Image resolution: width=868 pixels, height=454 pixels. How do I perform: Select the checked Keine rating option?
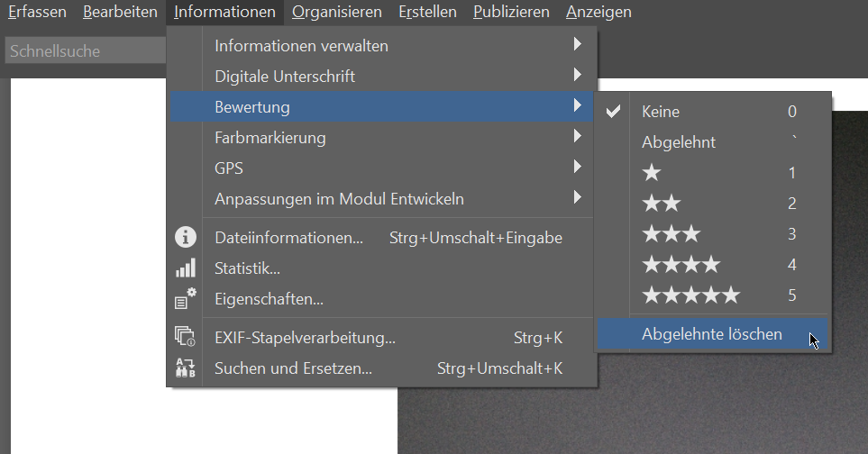point(712,112)
